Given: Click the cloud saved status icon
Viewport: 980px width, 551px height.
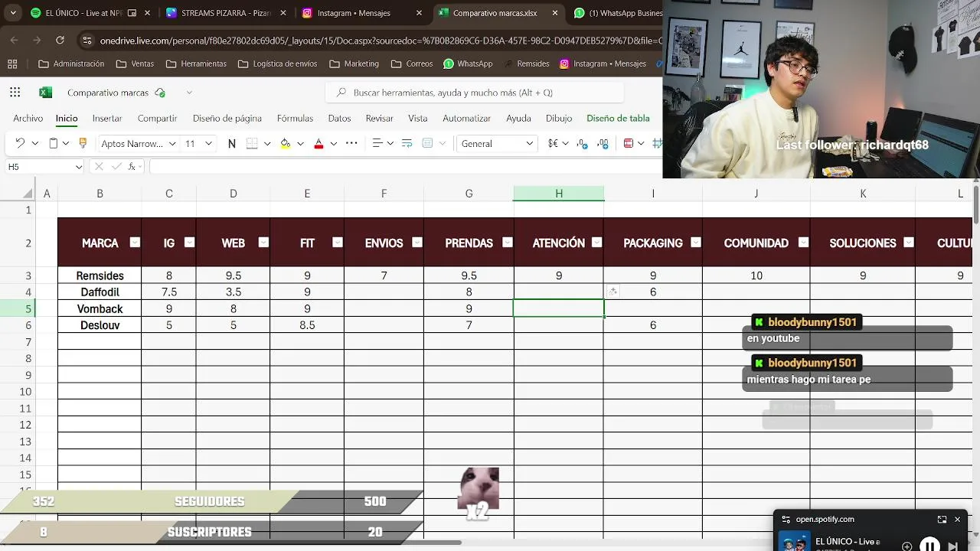Looking at the screenshot, I should tap(160, 93).
